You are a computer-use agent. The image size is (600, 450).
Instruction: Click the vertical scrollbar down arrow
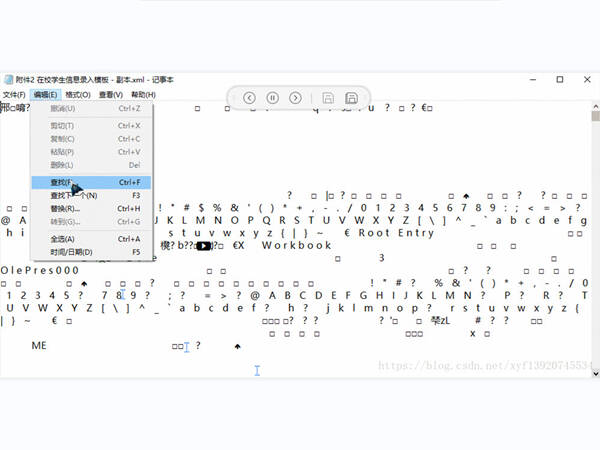tap(595, 373)
